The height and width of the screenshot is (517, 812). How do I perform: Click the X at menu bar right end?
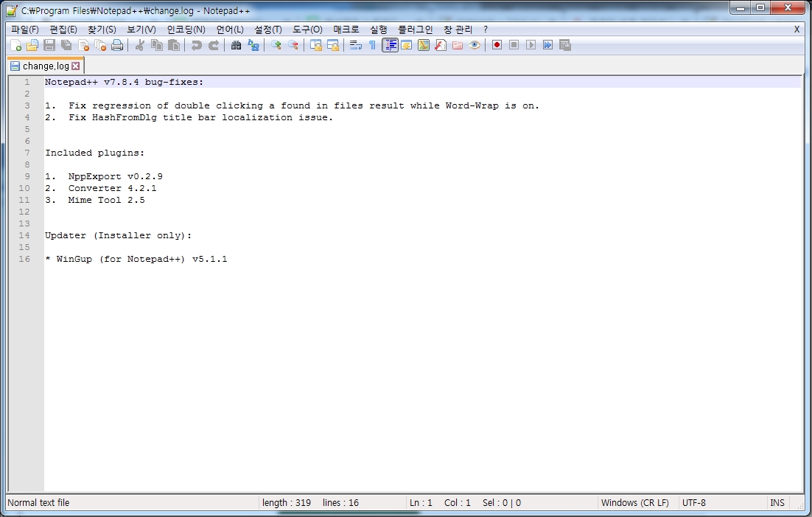tap(797, 30)
